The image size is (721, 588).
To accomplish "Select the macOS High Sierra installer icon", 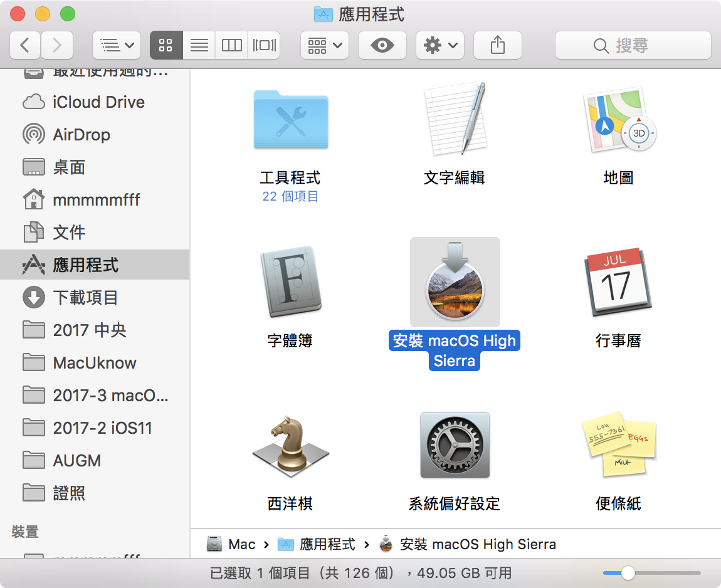I will (x=455, y=282).
